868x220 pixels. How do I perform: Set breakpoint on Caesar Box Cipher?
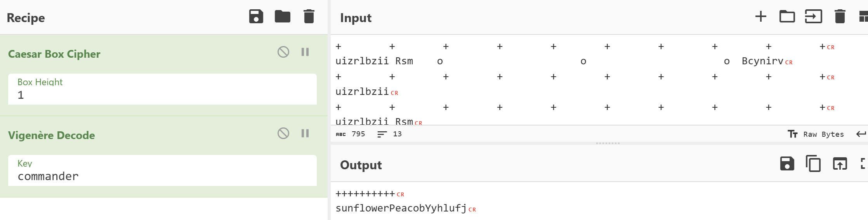click(305, 52)
